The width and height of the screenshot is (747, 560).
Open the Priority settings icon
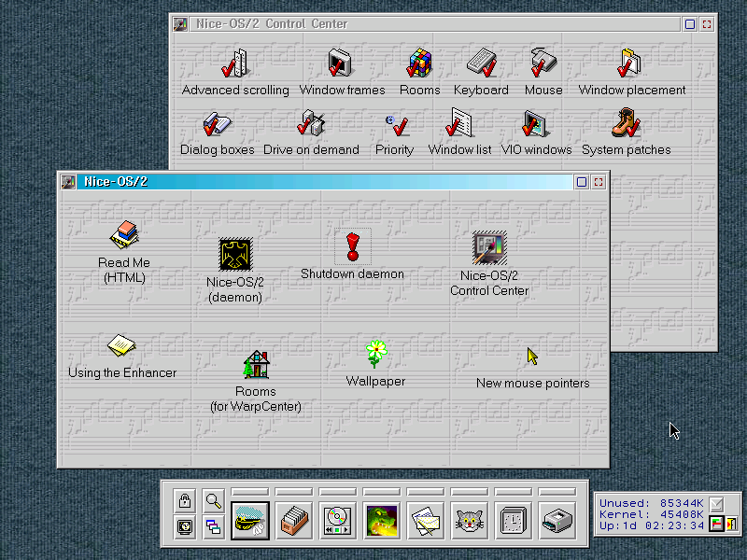pos(397,126)
